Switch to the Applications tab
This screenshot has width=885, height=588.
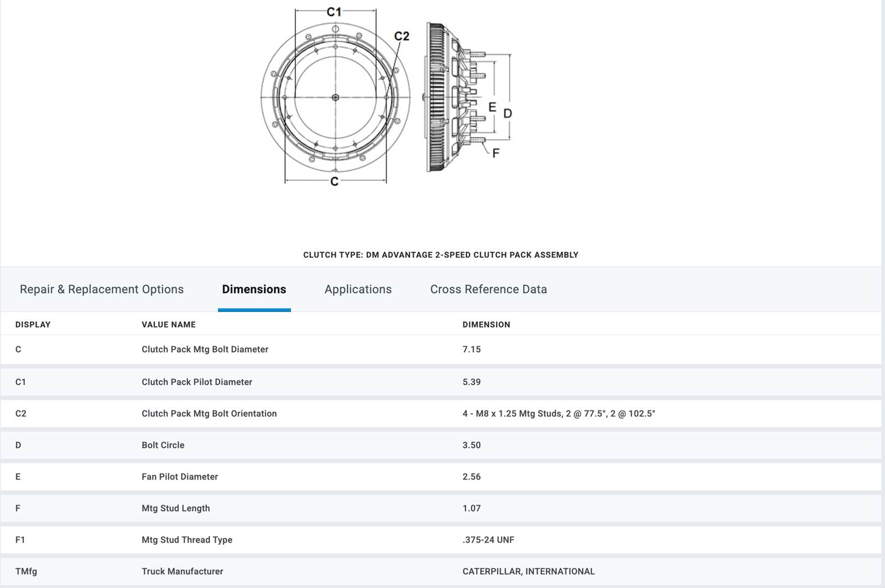point(358,289)
